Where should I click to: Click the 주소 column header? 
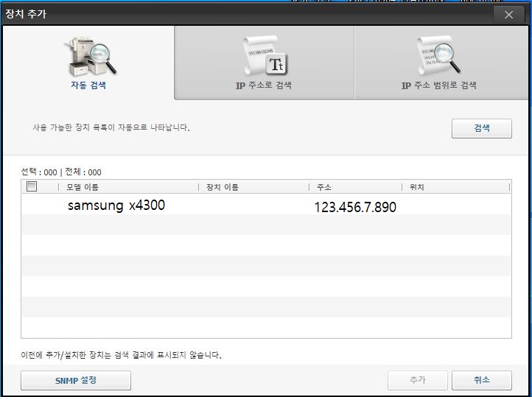(324, 187)
